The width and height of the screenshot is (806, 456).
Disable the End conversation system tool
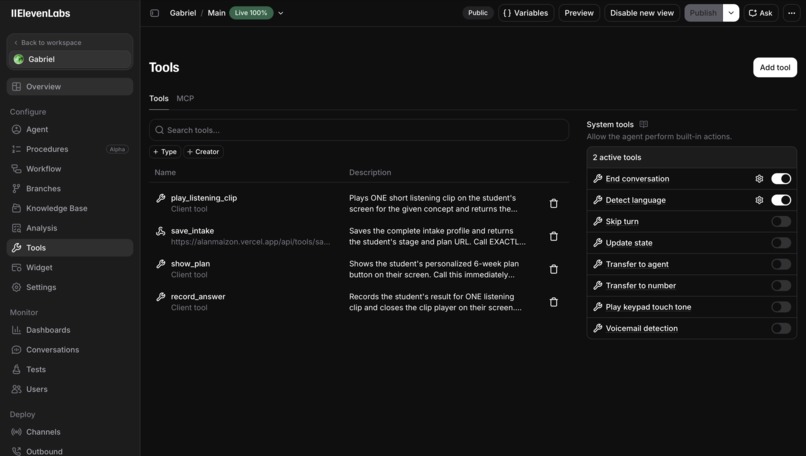coord(781,179)
